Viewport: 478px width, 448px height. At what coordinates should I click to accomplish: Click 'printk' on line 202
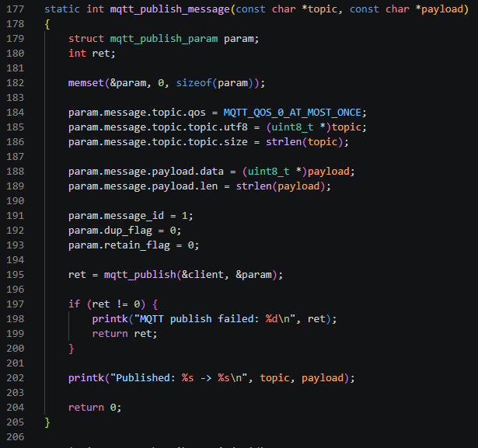pos(86,378)
